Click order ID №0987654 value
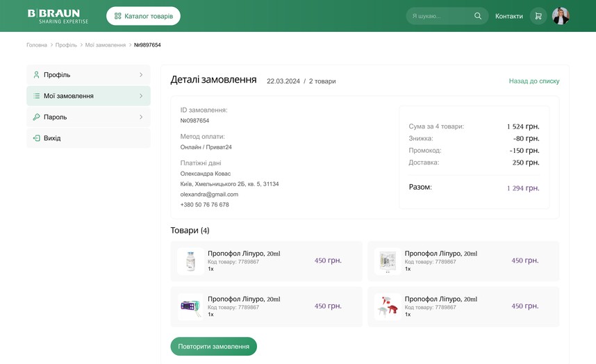This screenshot has width=596, height=364. (x=194, y=120)
